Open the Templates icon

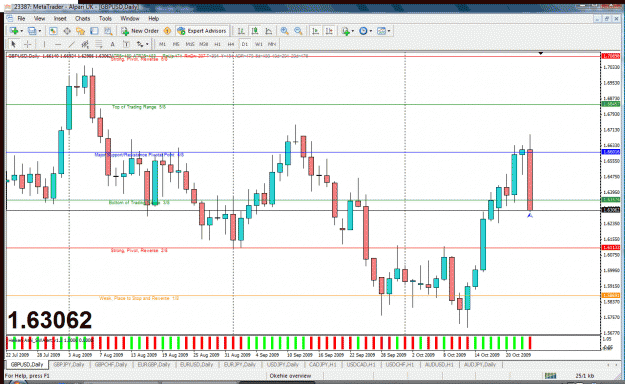pos(381,31)
